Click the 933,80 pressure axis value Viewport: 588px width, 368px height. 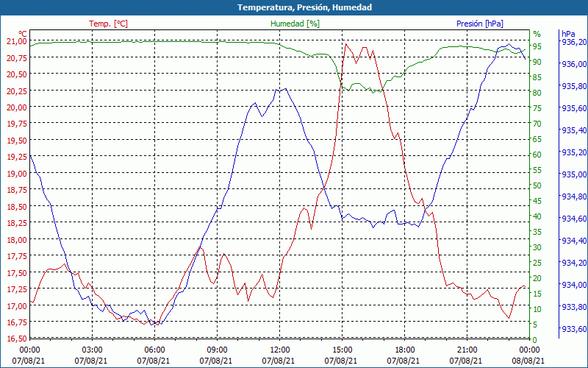coord(574,307)
